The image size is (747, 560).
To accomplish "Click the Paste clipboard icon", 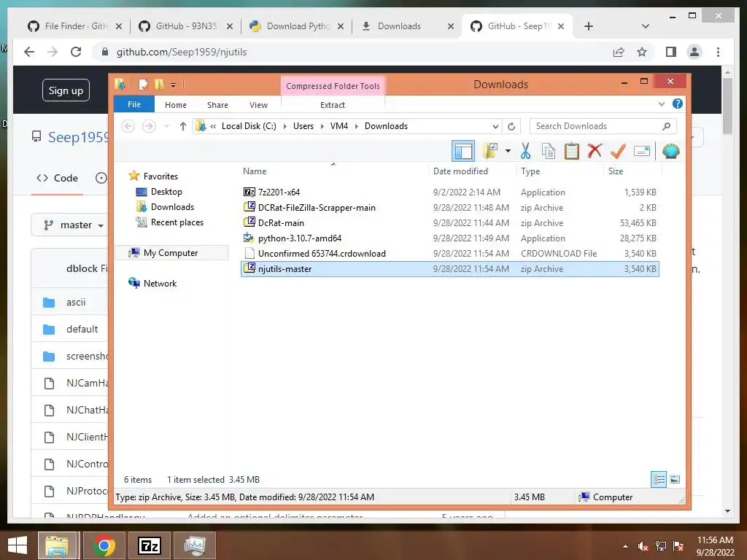I will (571, 151).
